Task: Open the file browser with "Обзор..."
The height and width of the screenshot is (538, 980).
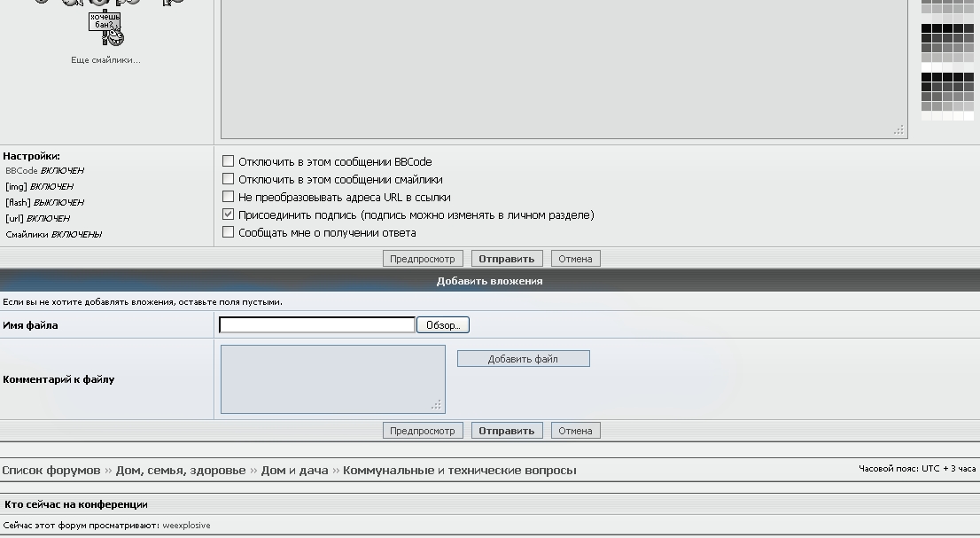Action: pyautogui.click(x=442, y=325)
